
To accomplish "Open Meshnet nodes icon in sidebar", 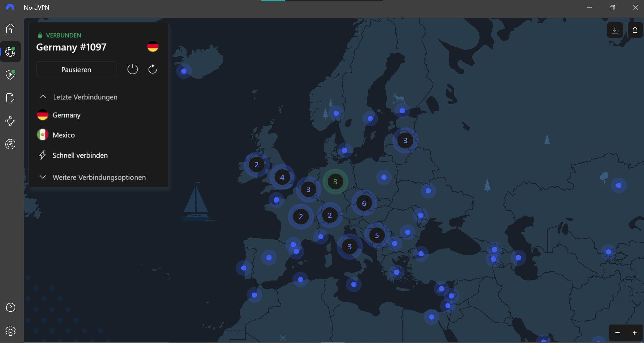I will (10, 121).
